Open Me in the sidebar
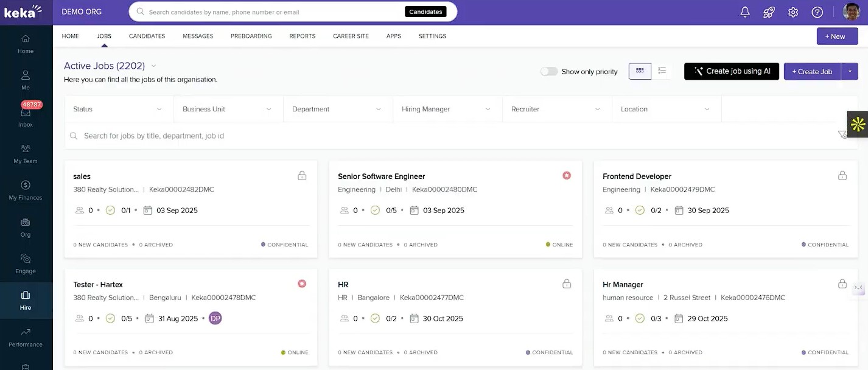Image resolution: width=868 pixels, height=370 pixels. tap(26, 80)
